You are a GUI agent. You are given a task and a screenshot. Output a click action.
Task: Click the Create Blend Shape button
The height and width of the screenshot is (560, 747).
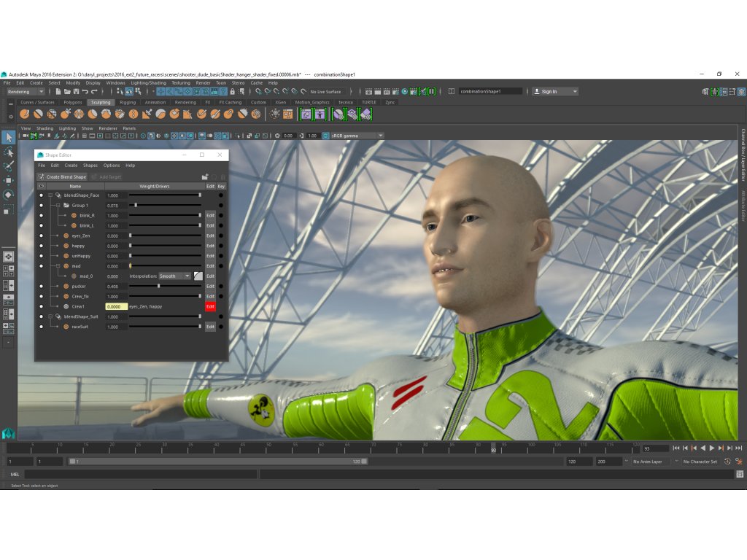(x=63, y=177)
